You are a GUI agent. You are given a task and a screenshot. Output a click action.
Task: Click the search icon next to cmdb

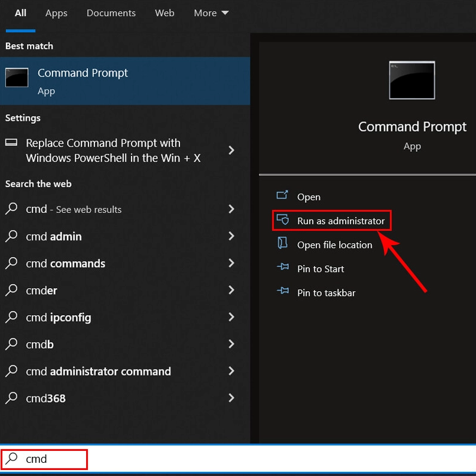[11, 344]
